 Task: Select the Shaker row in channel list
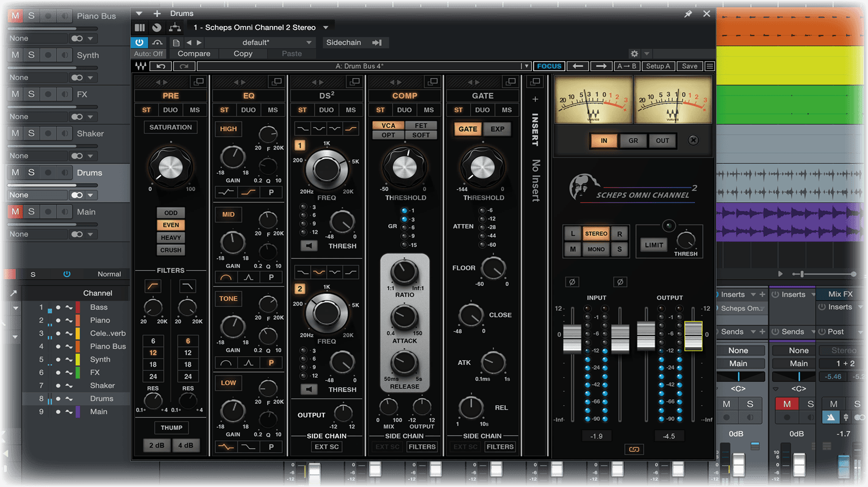(76, 385)
